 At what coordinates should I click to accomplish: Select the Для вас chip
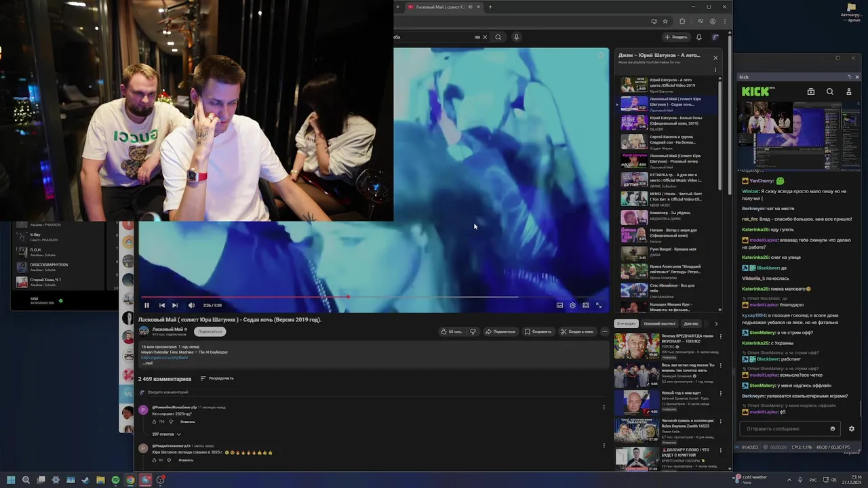pos(691,323)
